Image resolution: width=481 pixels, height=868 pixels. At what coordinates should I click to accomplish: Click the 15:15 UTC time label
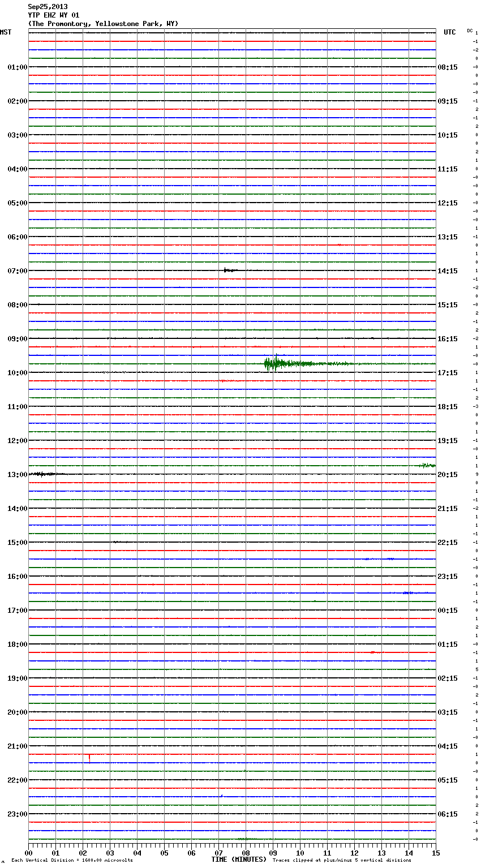(448, 305)
